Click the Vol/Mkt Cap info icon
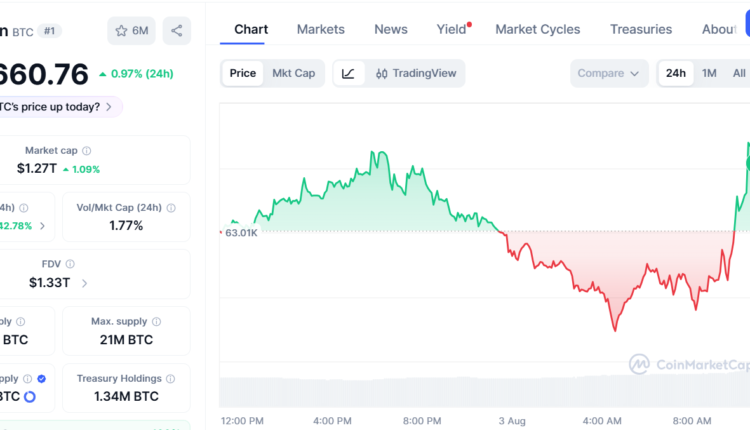Image resolution: width=750 pixels, height=430 pixels. 171,208
